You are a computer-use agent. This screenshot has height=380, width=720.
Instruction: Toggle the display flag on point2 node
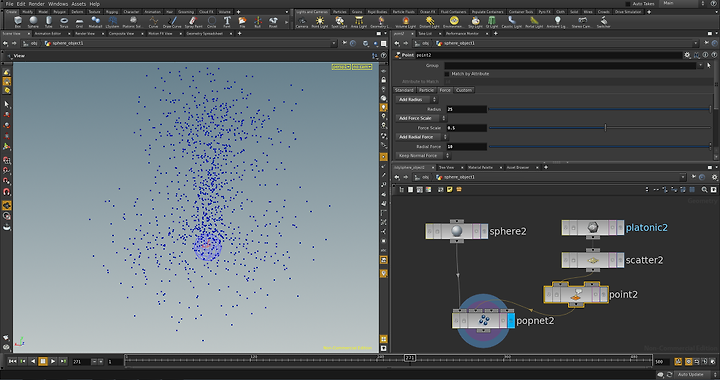(x=603, y=295)
